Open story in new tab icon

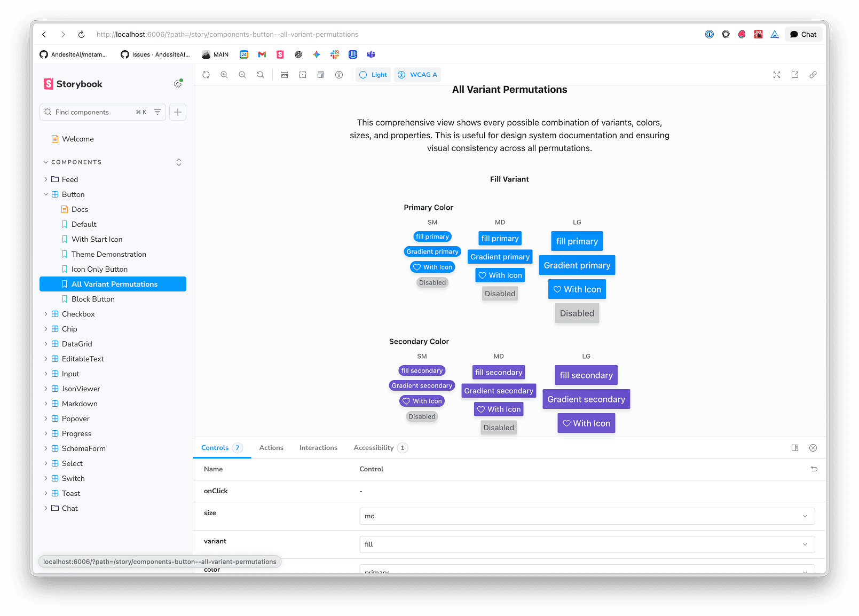pyautogui.click(x=795, y=75)
